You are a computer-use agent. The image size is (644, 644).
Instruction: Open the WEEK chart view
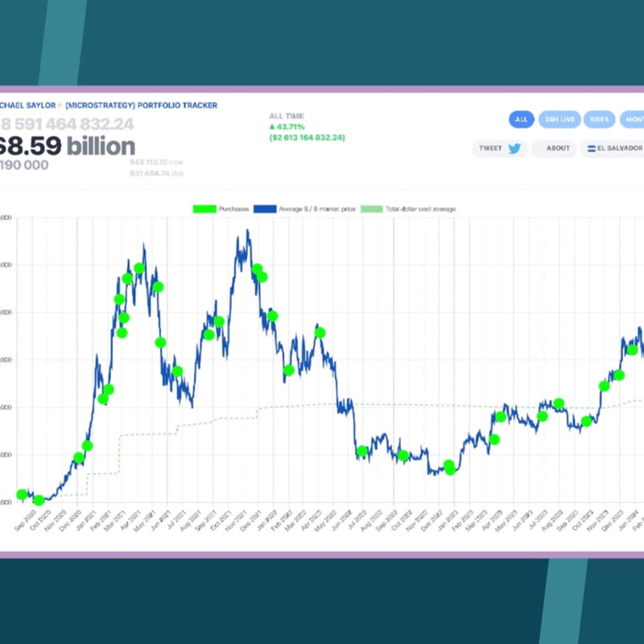[x=599, y=119]
